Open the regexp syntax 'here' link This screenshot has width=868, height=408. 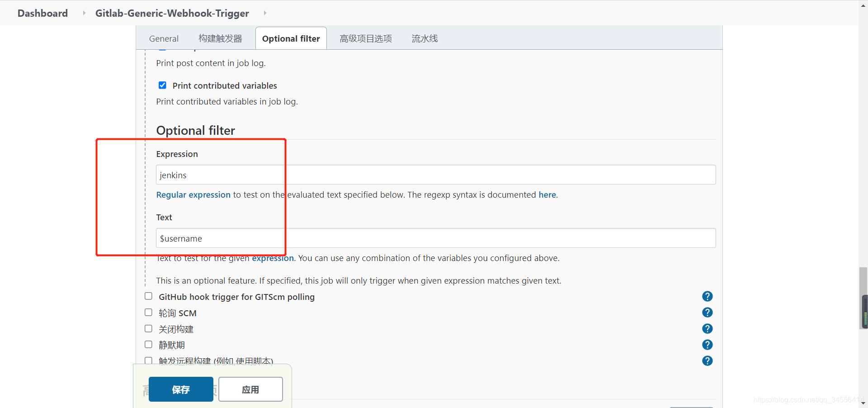click(x=547, y=195)
